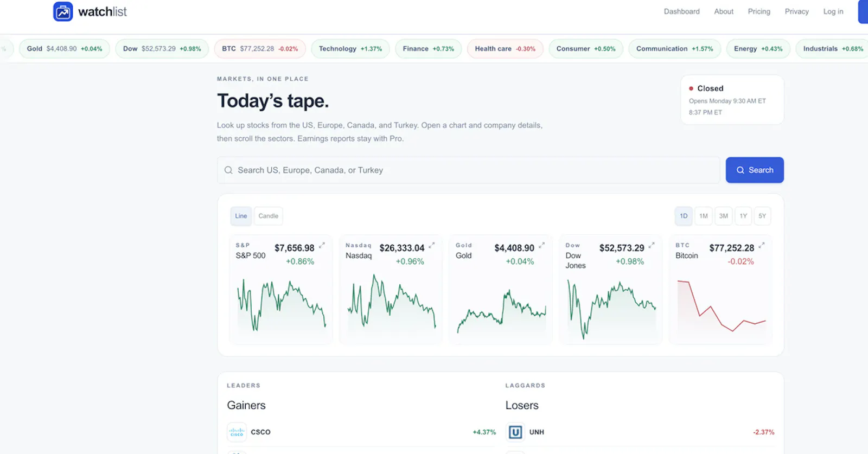Click Log in
Viewport: 868px width, 454px height.
point(833,11)
